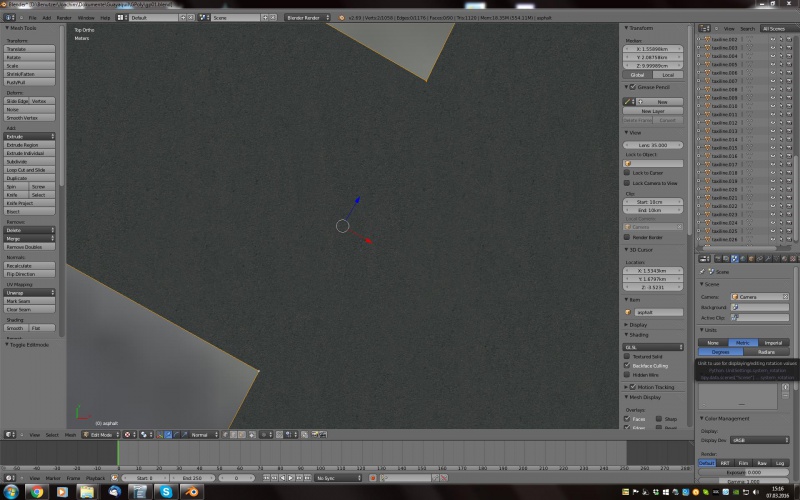Click the taxiline.002 object icon in outliner

(707, 39)
